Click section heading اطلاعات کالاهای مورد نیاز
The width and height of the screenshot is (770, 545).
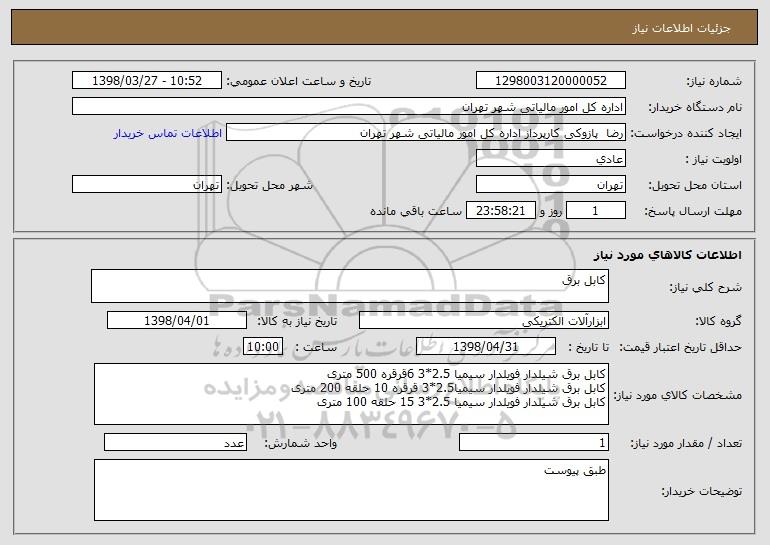point(667,255)
